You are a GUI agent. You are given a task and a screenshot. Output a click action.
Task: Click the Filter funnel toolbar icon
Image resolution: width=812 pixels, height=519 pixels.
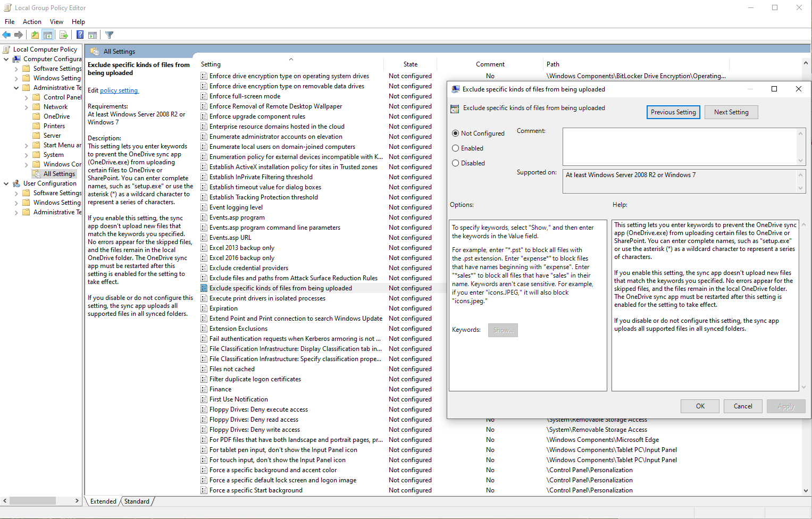(x=110, y=35)
